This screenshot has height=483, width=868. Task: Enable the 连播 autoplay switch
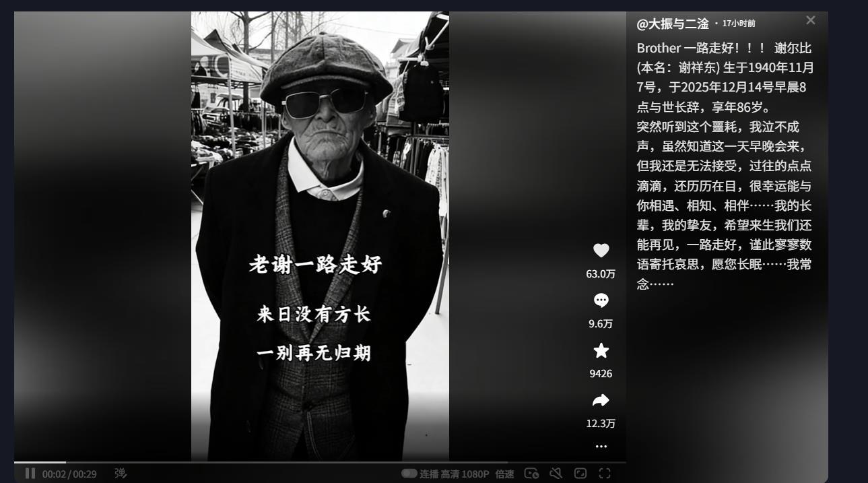[x=409, y=474]
